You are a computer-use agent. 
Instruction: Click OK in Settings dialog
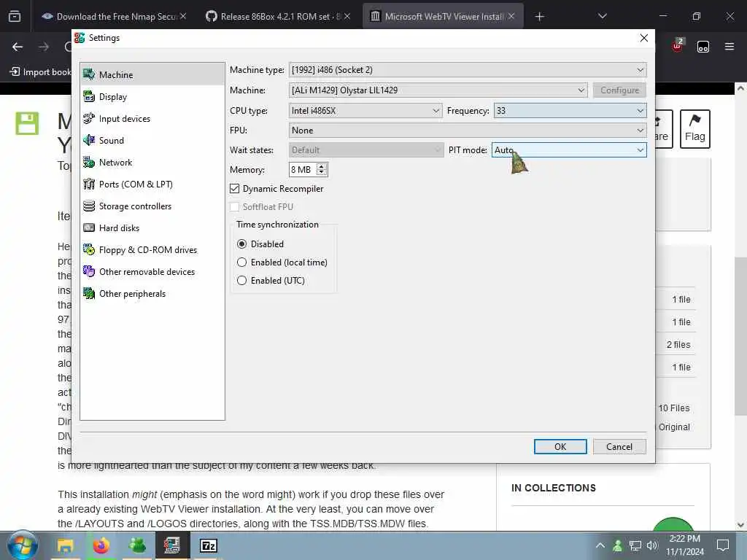560,447
